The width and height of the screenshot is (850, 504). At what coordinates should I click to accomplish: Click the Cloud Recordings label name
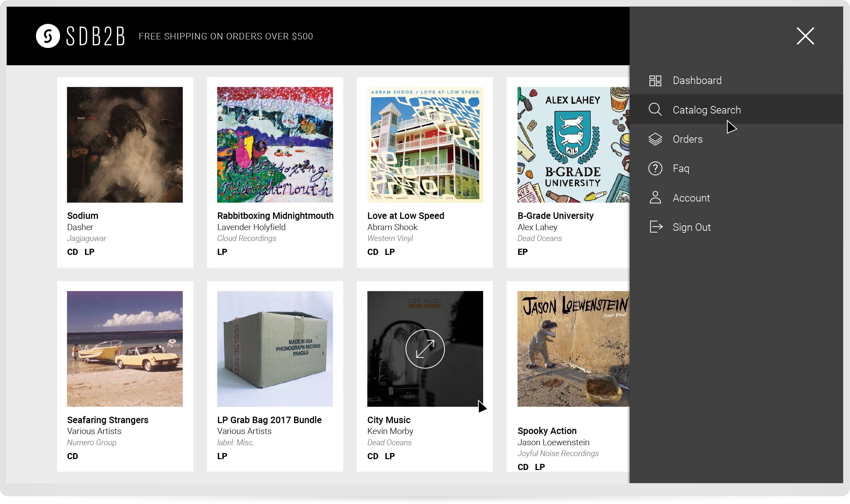coord(247,239)
